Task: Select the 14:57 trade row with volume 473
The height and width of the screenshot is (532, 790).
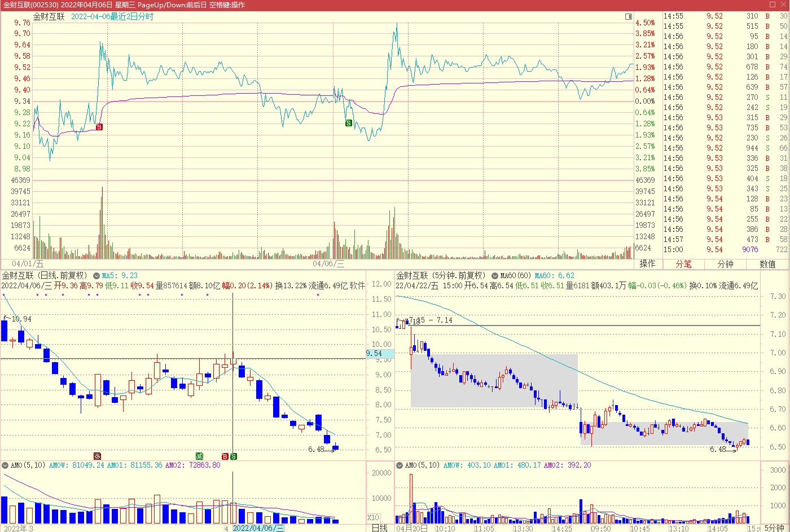Action: (726, 239)
